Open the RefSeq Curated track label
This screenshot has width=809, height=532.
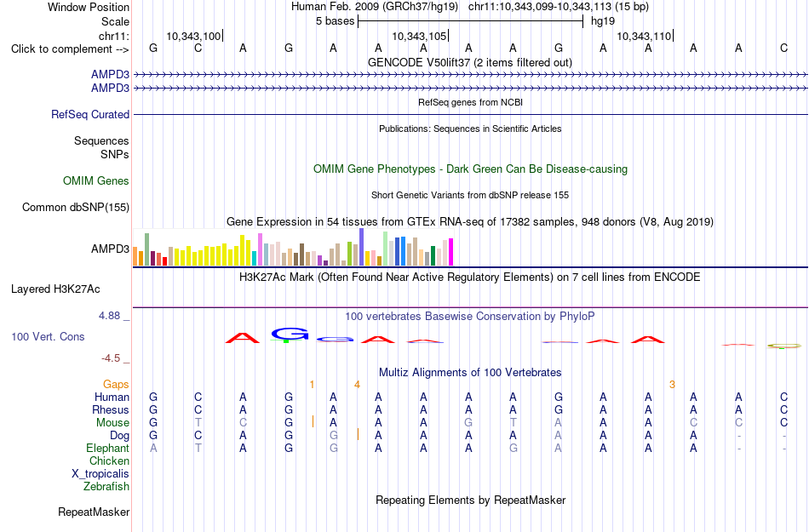coord(89,114)
